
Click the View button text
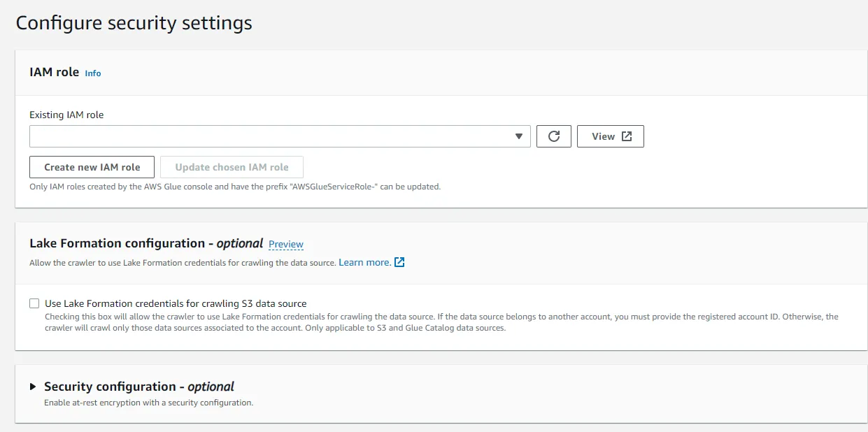603,136
